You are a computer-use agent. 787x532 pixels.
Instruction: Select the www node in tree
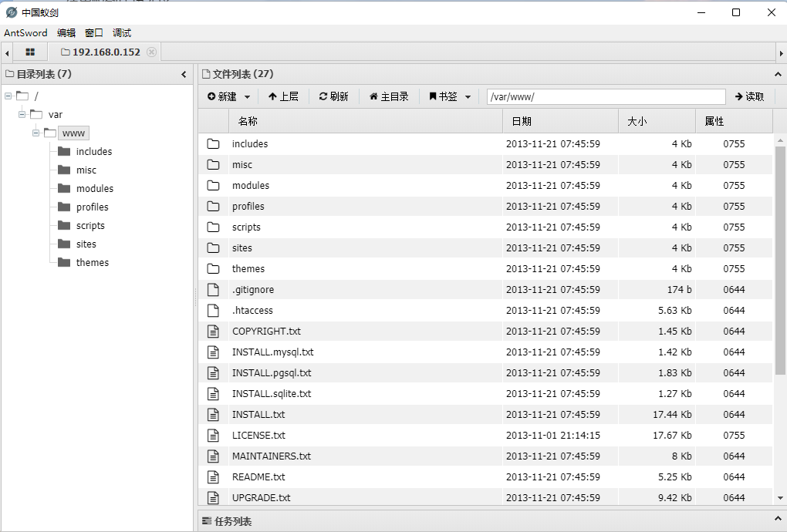click(74, 133)
